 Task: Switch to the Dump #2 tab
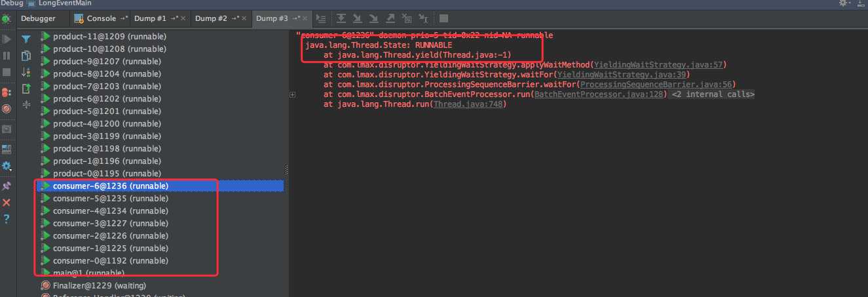point(211,18)
